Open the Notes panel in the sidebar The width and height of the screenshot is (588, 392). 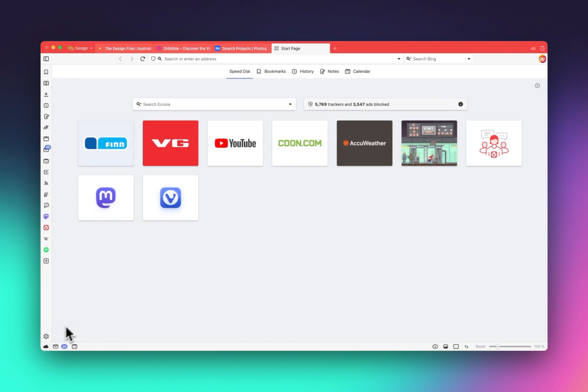click(x=46, y=116)
